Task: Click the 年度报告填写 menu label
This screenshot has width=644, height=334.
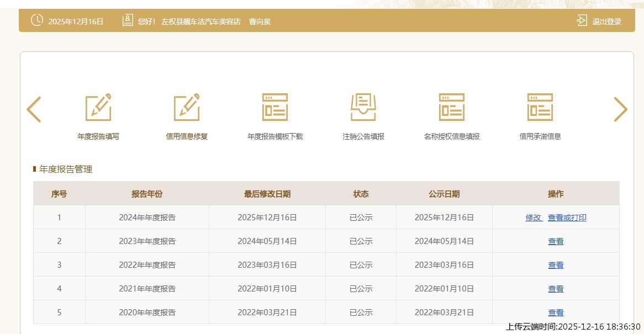Action: pos(98,136)
